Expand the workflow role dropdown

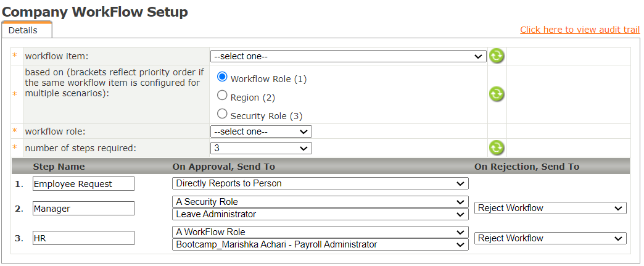click(261, 131)
